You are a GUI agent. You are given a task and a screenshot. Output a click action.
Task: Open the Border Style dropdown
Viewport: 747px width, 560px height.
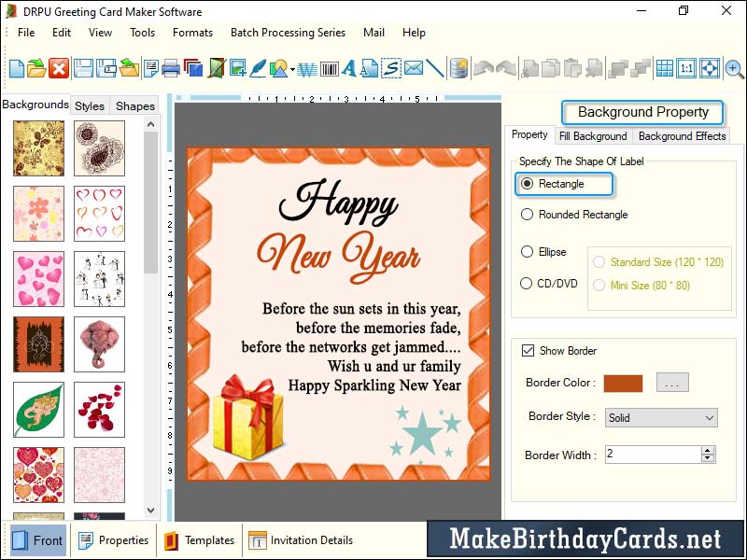point(660,418)
